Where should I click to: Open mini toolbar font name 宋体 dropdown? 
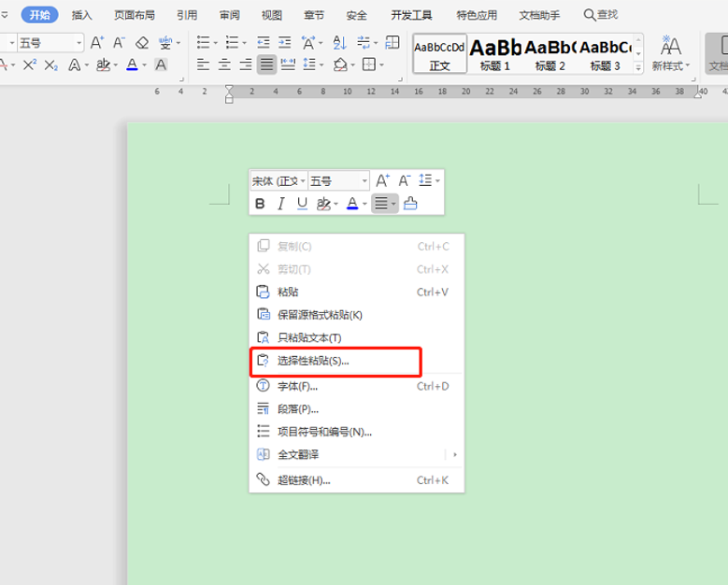(303, 181)
